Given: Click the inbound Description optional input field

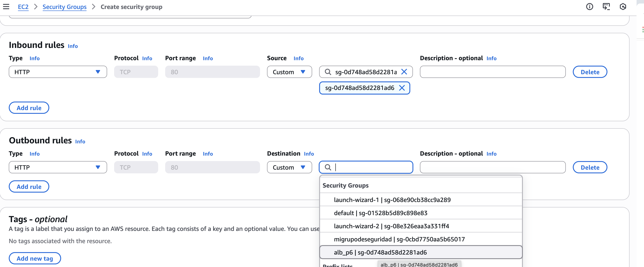Looking at the screenshot, I should click(492, 72).
